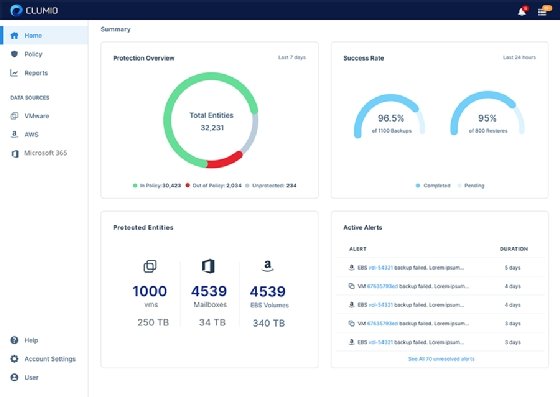The image size is (560, 397).
Task: Click Out of Policy: 2,034 legend text
Action: 217,185
